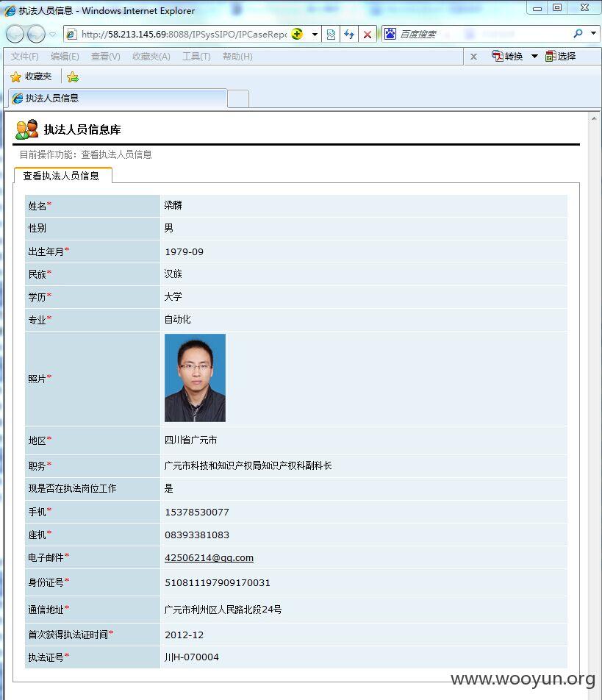The width and height of the screenshot is (602, 700).
Task: Click the certificate number 川H-070004
Action: pyautogui.click(x=192, y=657)
